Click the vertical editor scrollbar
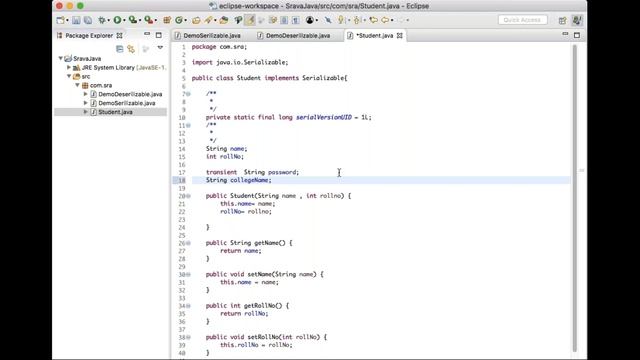The height and width of the screenshot is (360, 640). coord(575,198)
